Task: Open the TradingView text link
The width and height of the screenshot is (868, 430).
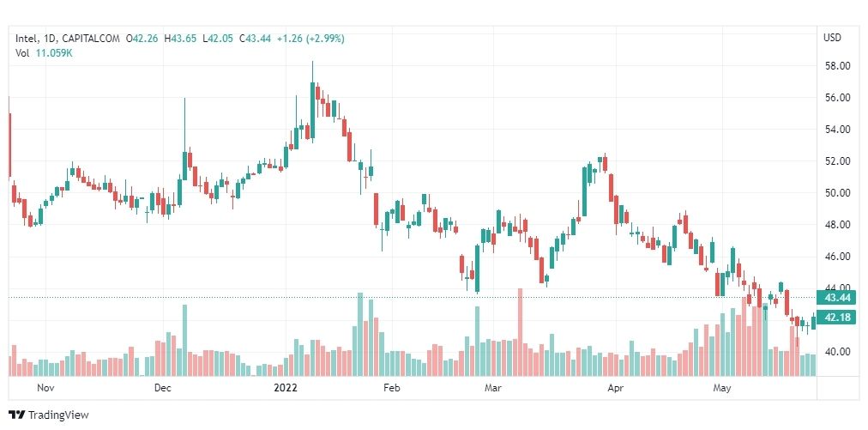Action: 58,415
